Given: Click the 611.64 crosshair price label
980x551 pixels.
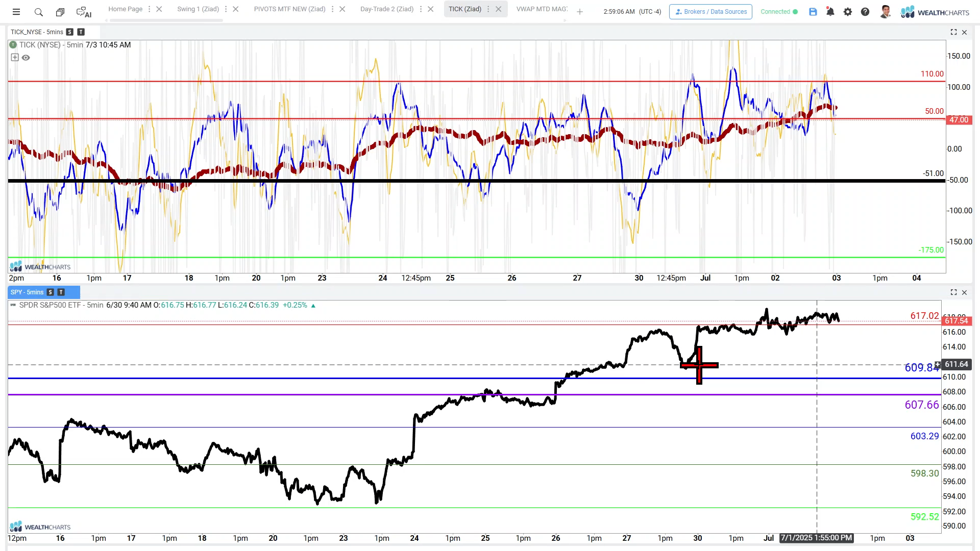Looking at the screenshot, I should 956,364.
